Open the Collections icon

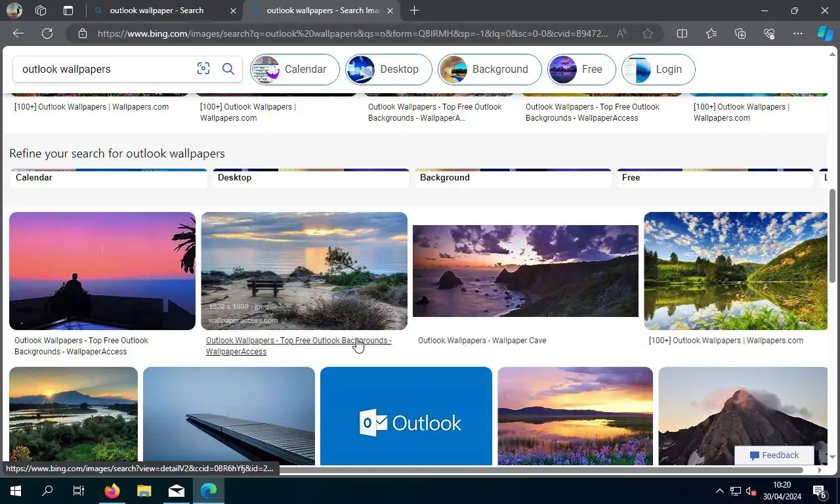(740, 33)
